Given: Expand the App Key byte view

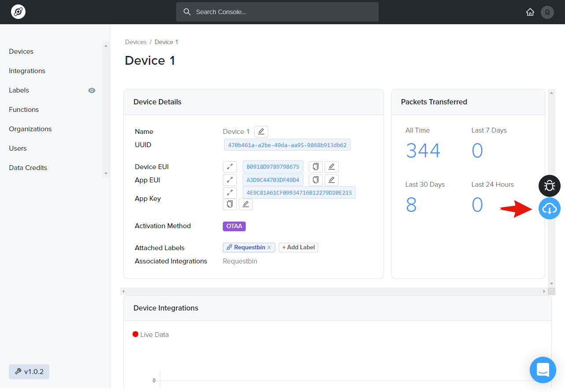Looking at the screenshot, I should click(230, 193).
